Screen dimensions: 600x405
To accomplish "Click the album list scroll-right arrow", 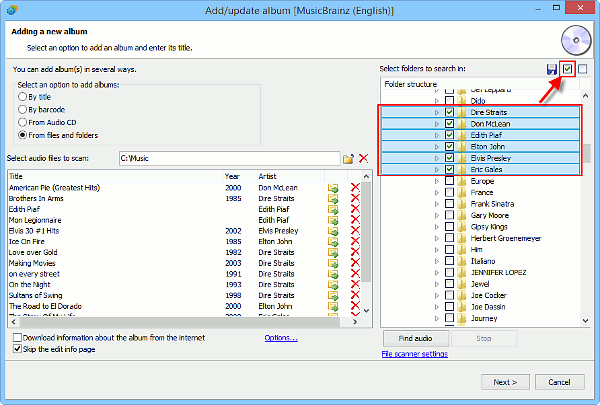I will [x=355, y=322].
